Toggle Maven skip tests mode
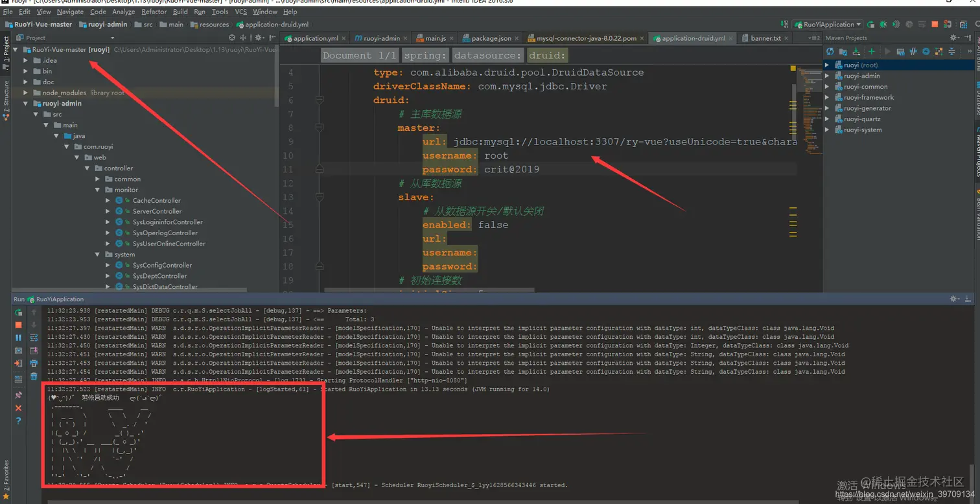980x504 pixels. (x=926, y=51)
